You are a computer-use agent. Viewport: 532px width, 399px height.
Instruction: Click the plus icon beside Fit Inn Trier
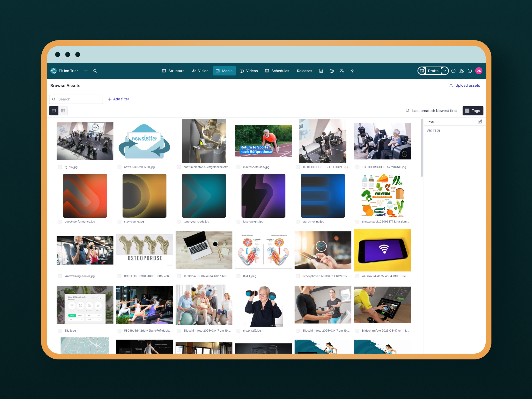(86, 71)
